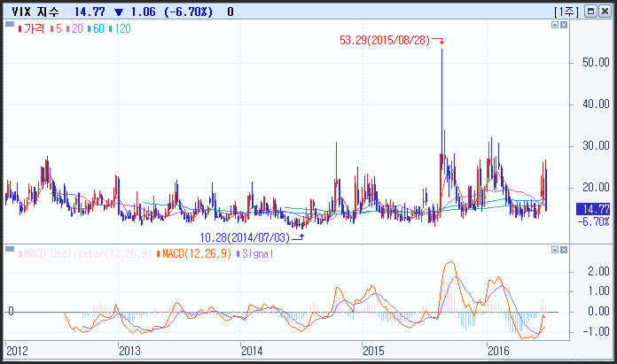Click the MACD zero line label
The height and width of the screenshot is (364, 617).
pyautogui.click(x=11, y=312)
